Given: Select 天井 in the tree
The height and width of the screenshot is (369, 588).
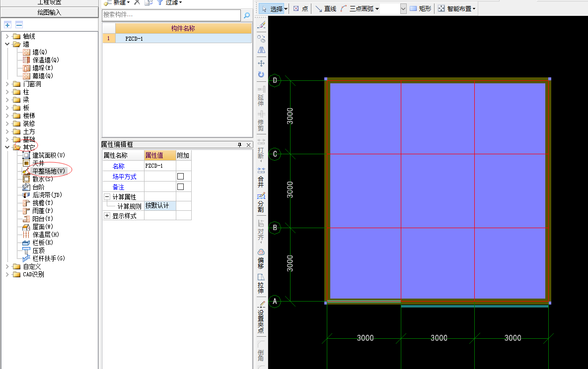Looking at the screenshot, I should 38,163.
